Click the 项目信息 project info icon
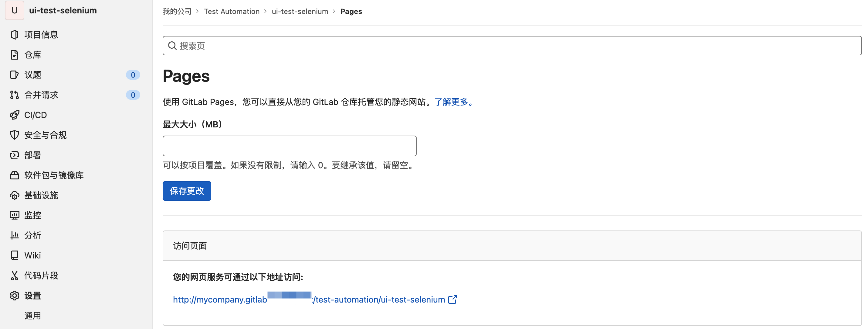This screenshot has width=868, height=329. coord(14,35)
